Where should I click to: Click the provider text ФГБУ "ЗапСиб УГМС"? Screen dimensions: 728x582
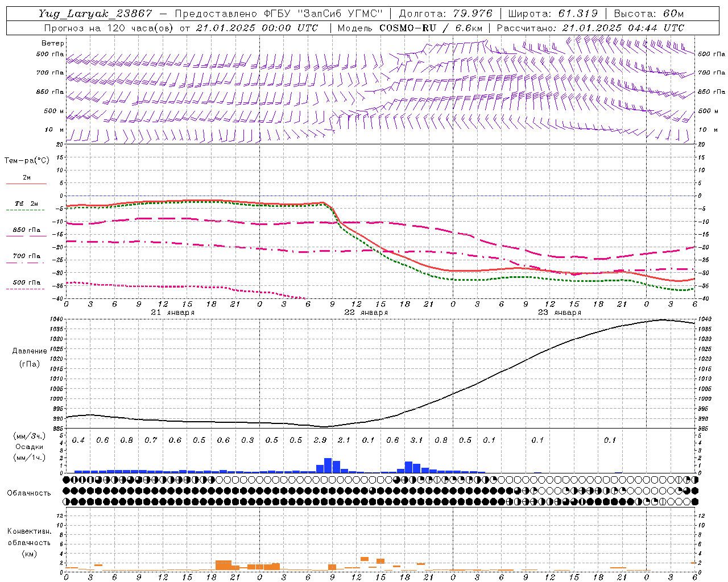324,14
